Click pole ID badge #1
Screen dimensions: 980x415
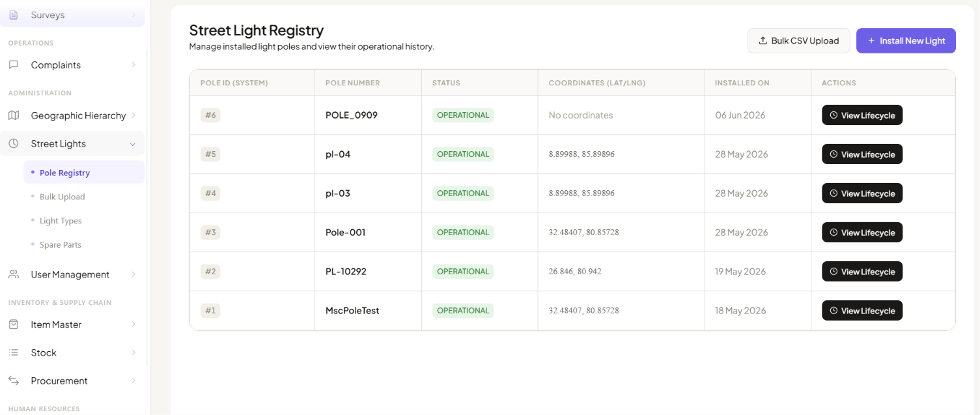coord(210,311)
